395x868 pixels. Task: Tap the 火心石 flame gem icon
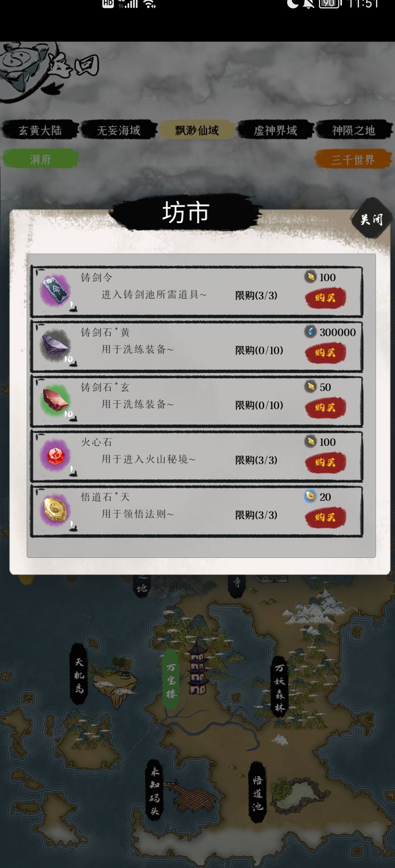coord(56,455)
